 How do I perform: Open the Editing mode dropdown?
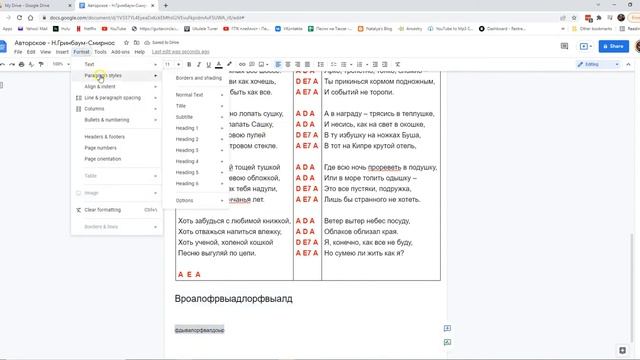[598, 64]
